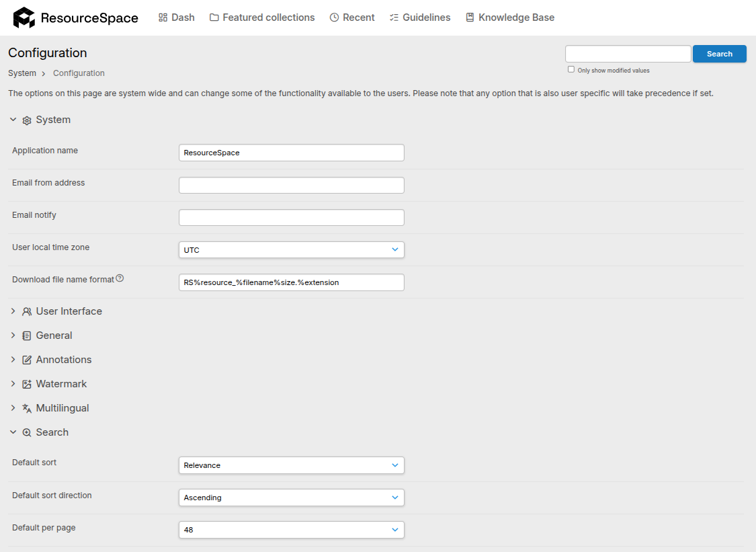756x552 pixels.
Task: Click the User Interface section icon
Action: [27, 311]
